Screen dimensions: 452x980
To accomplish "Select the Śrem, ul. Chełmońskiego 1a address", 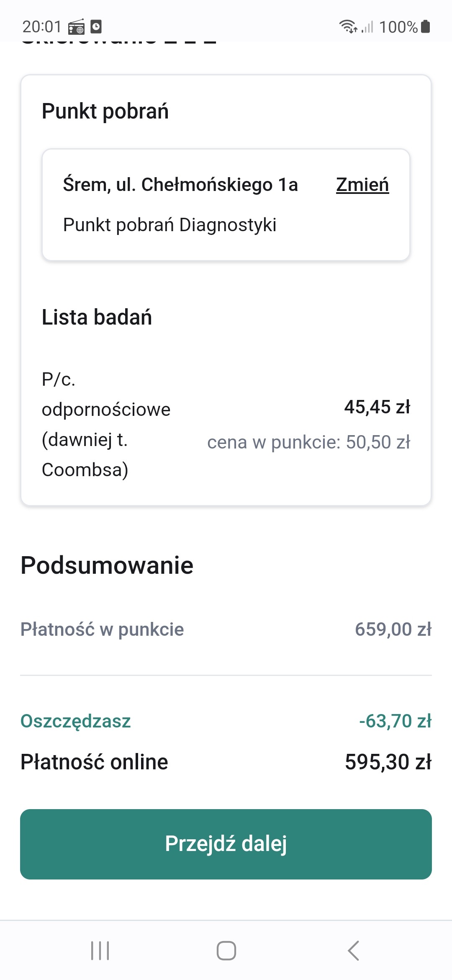I will click(x=180, y=185).
